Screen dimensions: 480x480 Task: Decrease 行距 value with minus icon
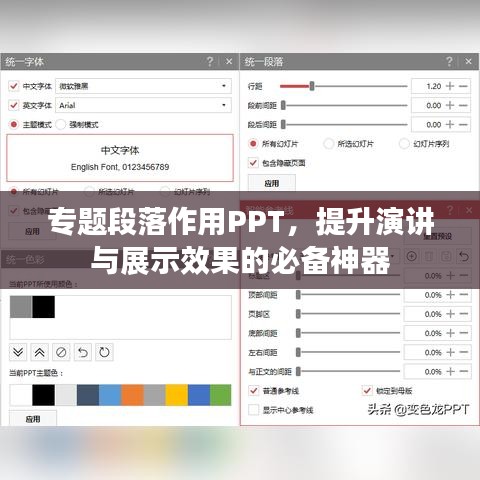tap(463, 86)
